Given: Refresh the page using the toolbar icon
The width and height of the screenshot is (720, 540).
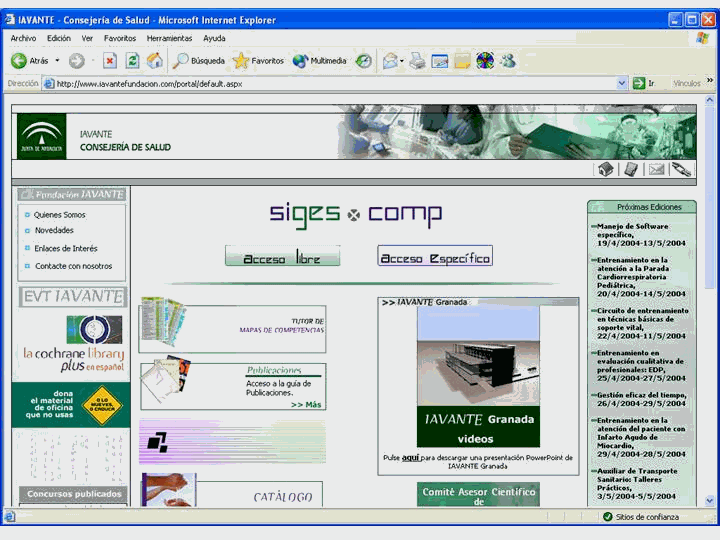Looking at the screenshot, I should point(132,61).
